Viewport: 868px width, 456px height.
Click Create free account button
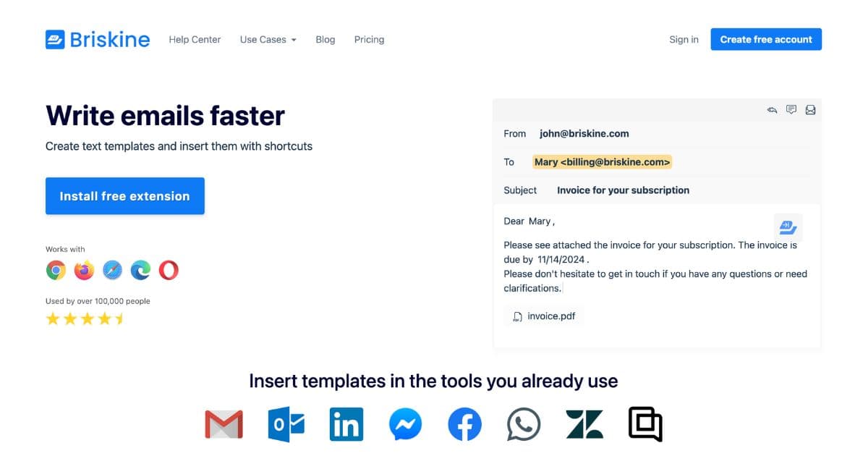(766, 39)
